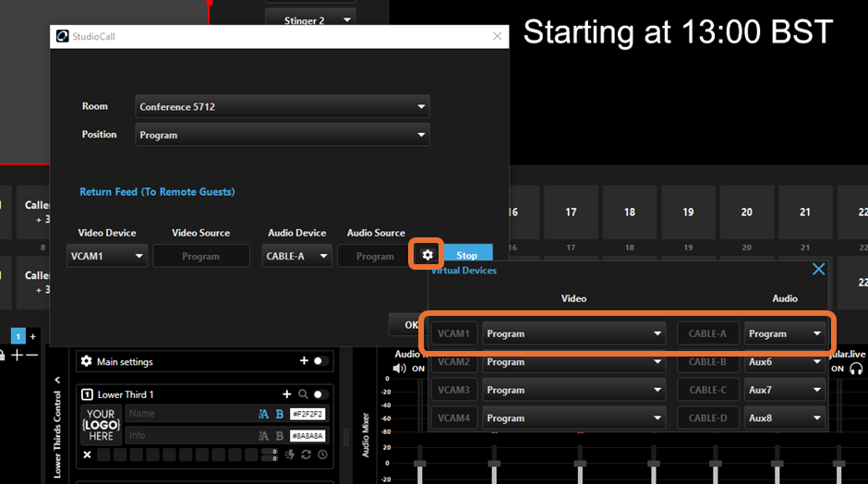The height and width of the screenshot is (484, 868).
Task: Click the numbered 1 icon of Lower Third 1
Action: pyautogui.click(x=87, y=394)
